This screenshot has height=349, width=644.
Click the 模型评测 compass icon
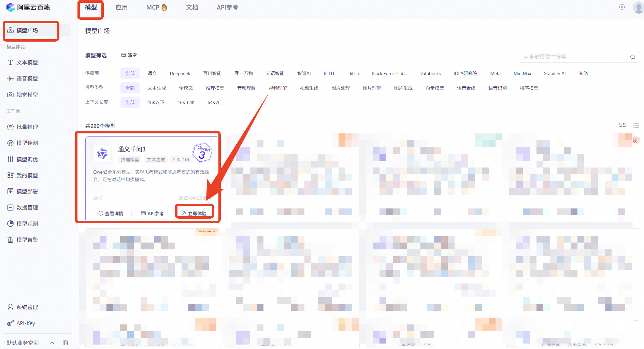pos(11,143)
